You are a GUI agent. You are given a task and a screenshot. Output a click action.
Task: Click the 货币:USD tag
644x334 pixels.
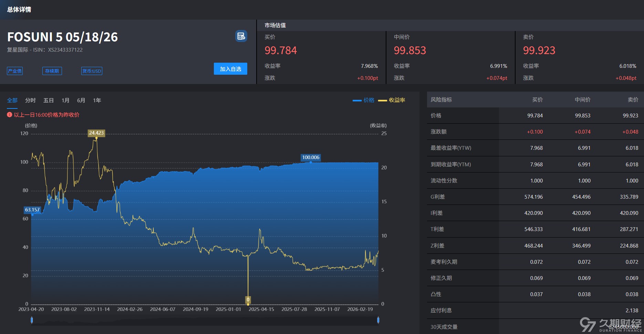pos(92,71)
